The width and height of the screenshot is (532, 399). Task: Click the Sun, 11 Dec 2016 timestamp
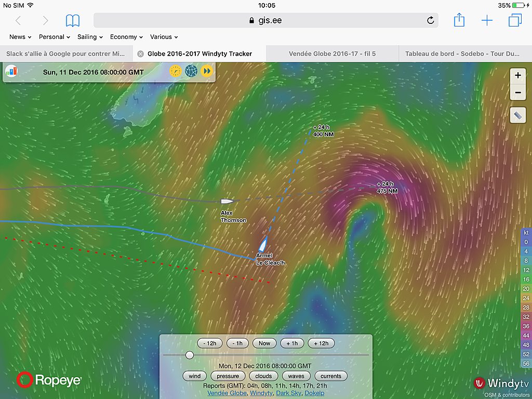coord(94,72)
